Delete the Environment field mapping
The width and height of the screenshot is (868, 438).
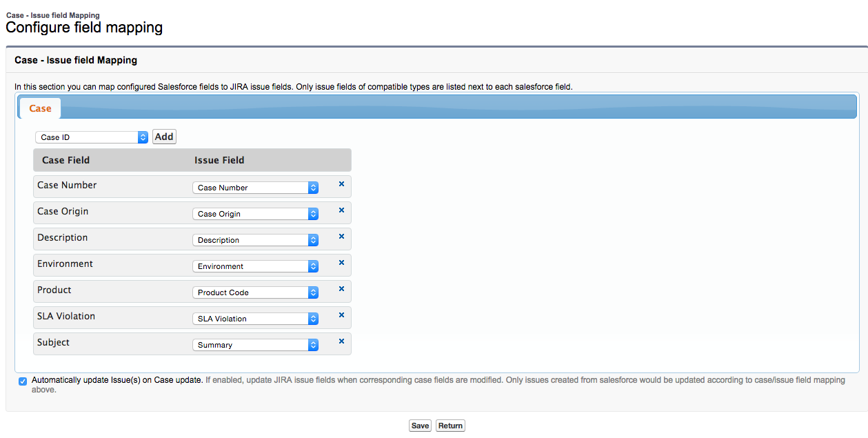point(341,263)
